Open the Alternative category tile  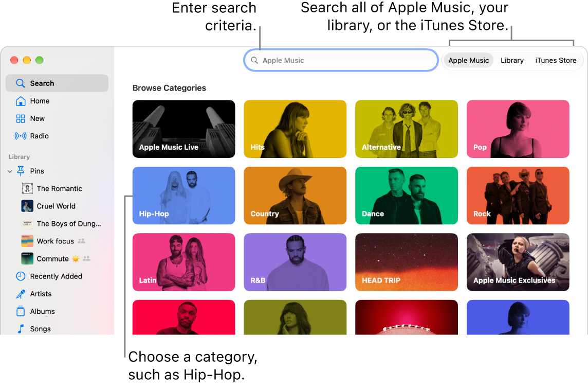pos(407,129)
